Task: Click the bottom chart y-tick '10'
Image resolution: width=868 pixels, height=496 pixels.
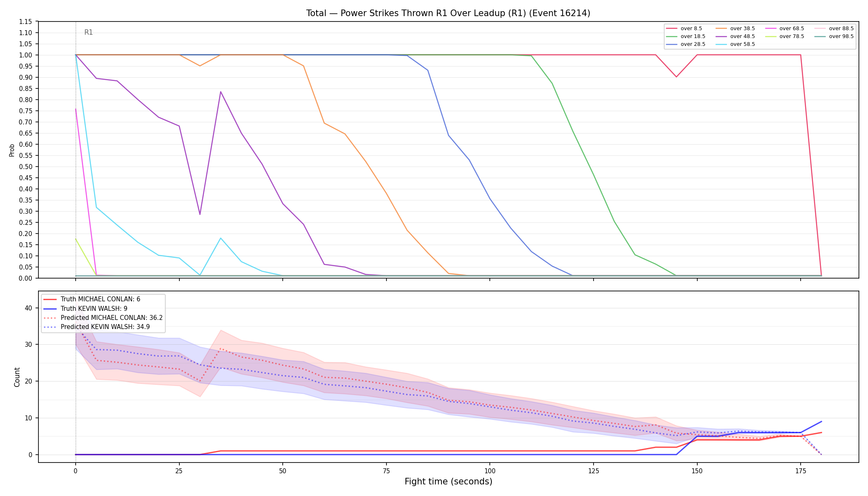Action: click(28, 418)
